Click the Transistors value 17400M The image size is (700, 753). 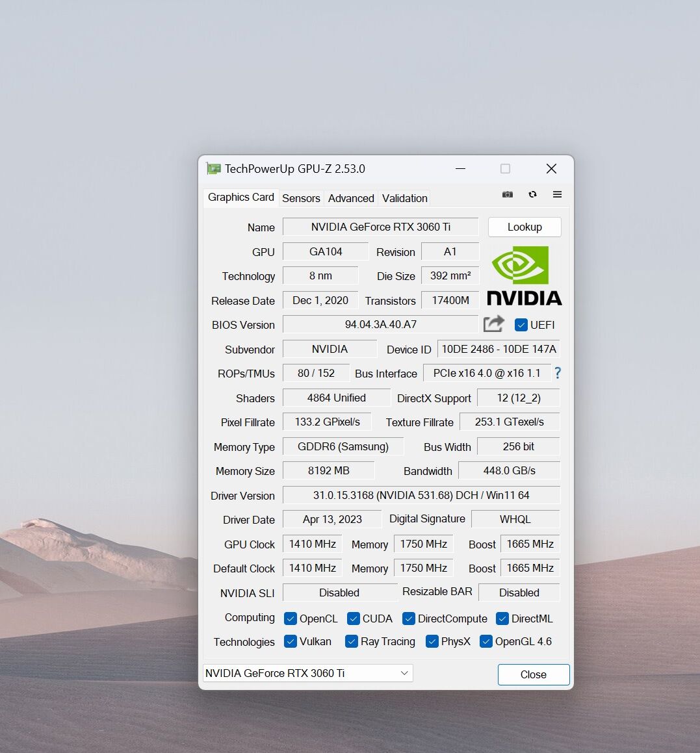(x=450, y=300)
